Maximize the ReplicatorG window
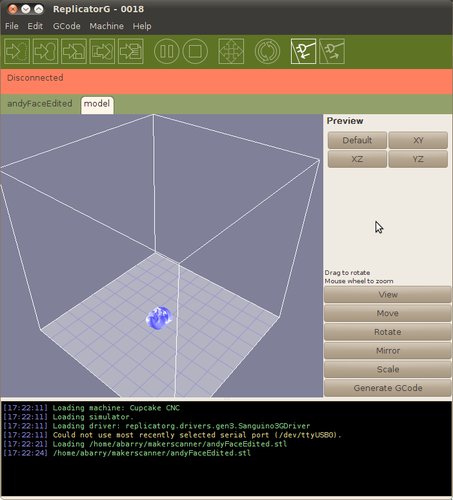453x500 pixels. click(x=39, y=9)
